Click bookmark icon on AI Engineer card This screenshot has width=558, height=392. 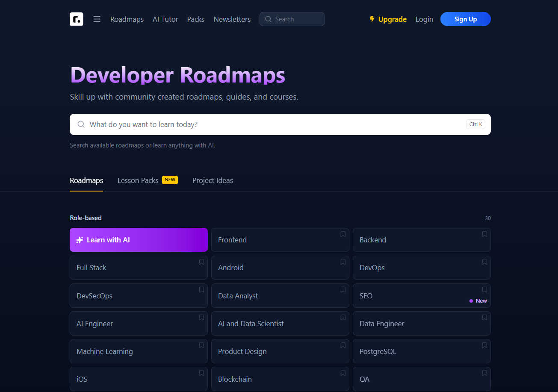coord(201,318)
